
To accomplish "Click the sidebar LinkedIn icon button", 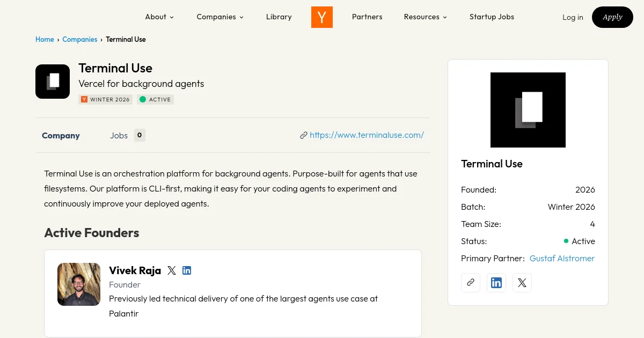I will pyautogui.click(x=496, y=282).
